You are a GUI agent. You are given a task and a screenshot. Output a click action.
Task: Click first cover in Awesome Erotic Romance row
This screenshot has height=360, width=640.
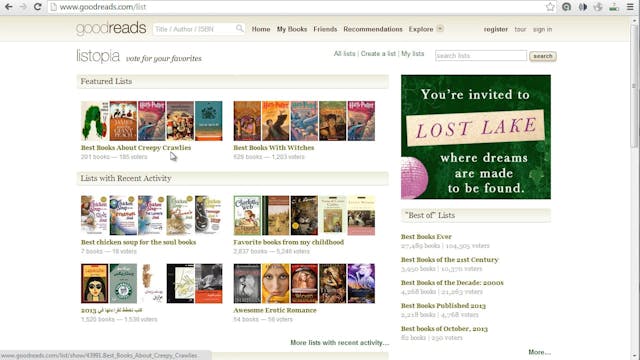247,283
